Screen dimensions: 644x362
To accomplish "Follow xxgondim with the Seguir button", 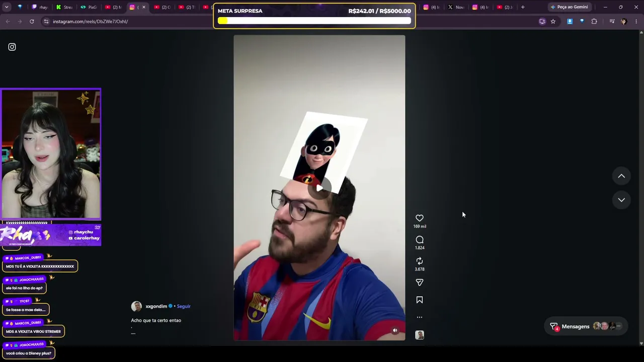I will [x=184, y=306].
